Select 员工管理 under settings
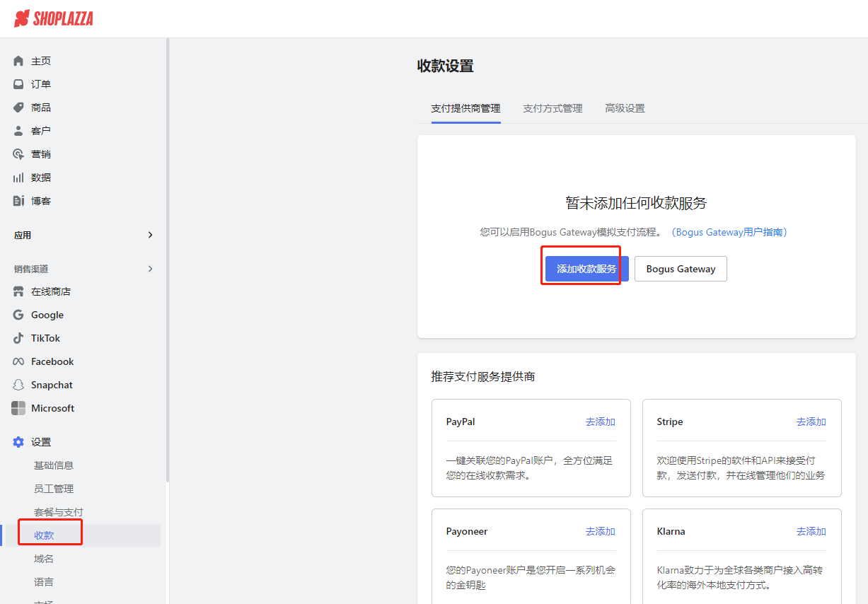Viewport: 868px width, 604px height. (54, 489)
